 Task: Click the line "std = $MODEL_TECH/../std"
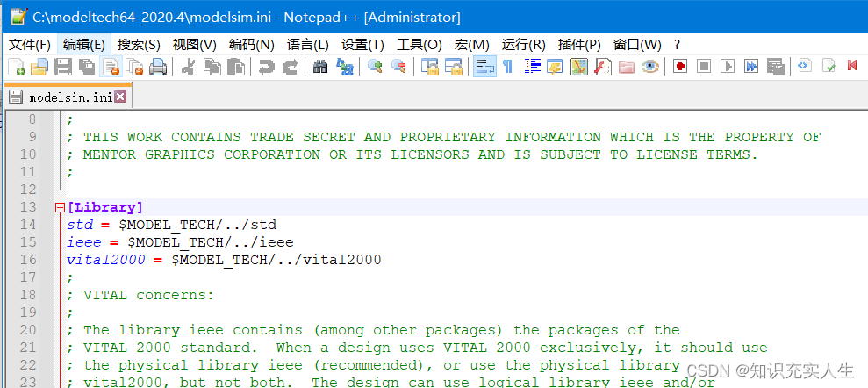click(171, 225)
